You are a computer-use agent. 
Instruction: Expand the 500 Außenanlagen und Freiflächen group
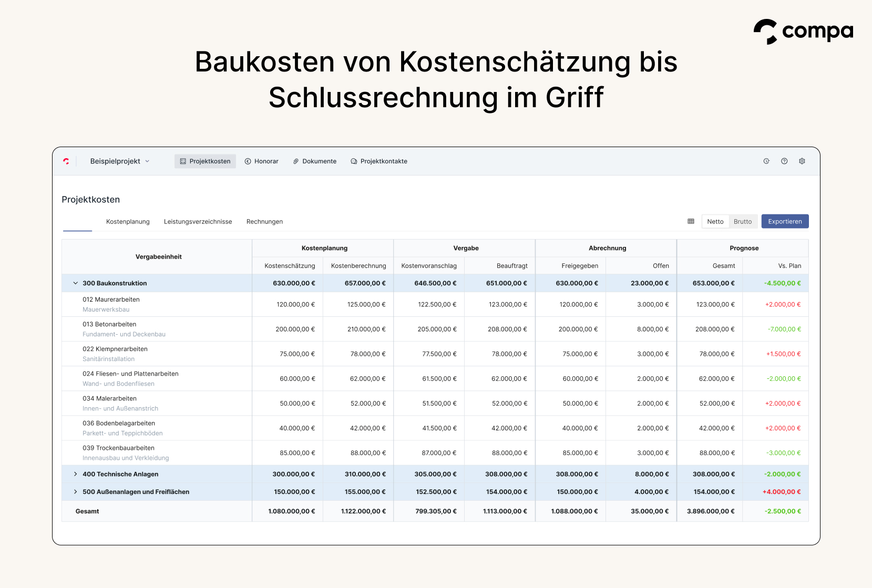(75, 491)
